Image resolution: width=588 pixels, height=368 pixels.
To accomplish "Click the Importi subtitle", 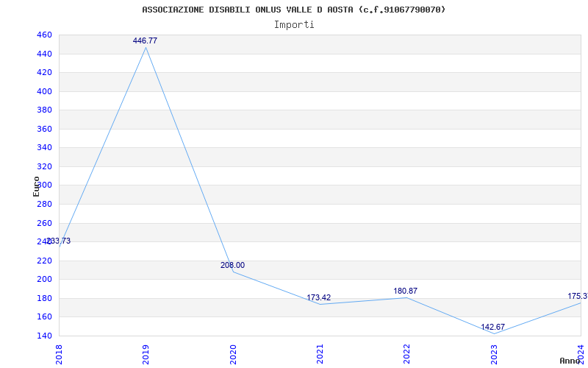I will (x=294, y=25).
